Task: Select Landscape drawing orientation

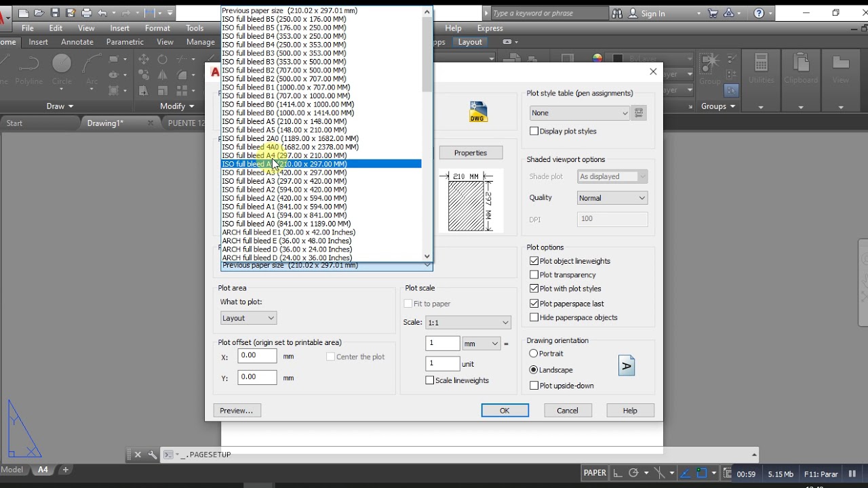Action: [x=534, y=369]
